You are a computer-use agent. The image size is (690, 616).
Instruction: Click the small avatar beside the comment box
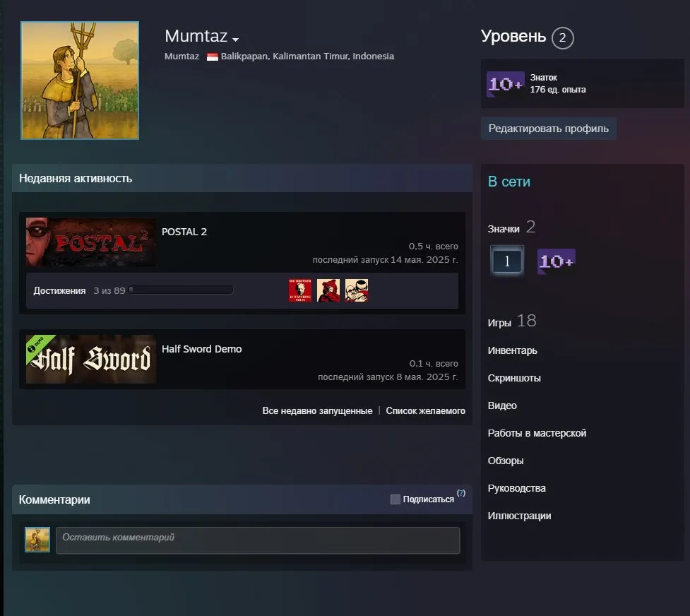tap(37, 540)
